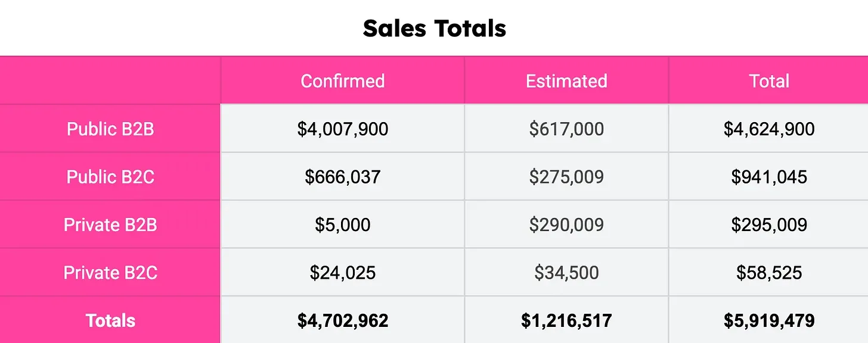Click the Sales Totals title
Image resolution: width=868 pixels, height=343 pixels.
tap(434, 29)
